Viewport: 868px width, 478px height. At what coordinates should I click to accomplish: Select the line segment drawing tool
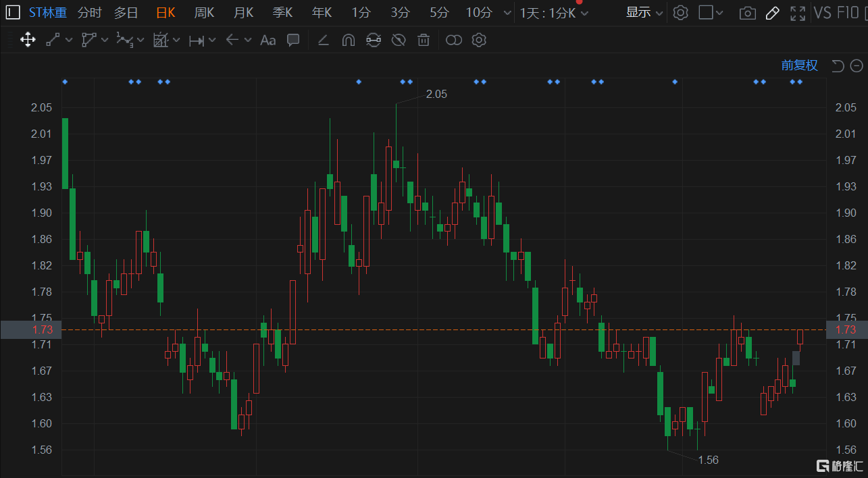coord(53,40)
